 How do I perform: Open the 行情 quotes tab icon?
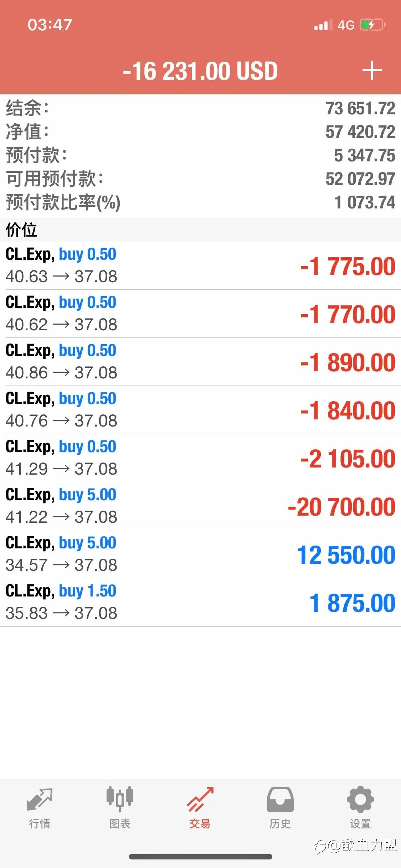(x=40, y=799)
